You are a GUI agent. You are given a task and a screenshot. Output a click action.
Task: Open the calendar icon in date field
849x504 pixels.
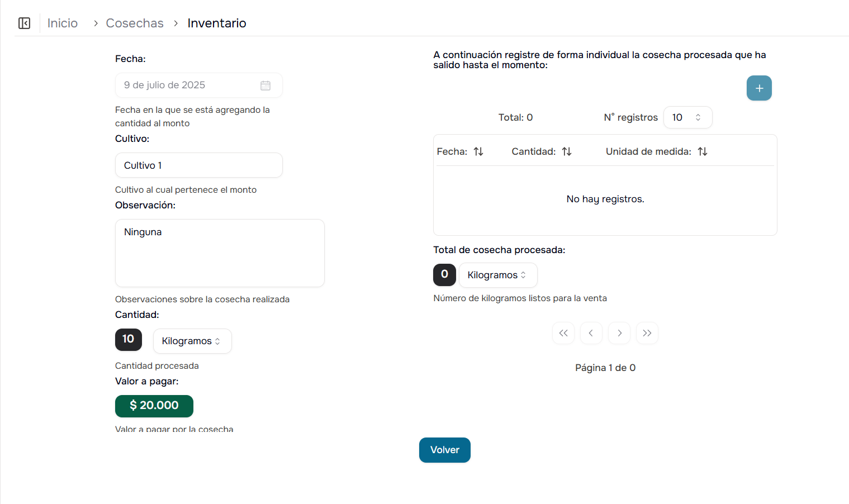coord(265,85)
